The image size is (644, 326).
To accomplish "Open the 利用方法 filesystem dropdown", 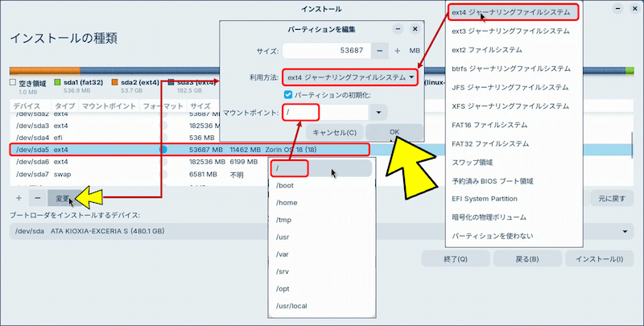I will click(x=351, y=77).
